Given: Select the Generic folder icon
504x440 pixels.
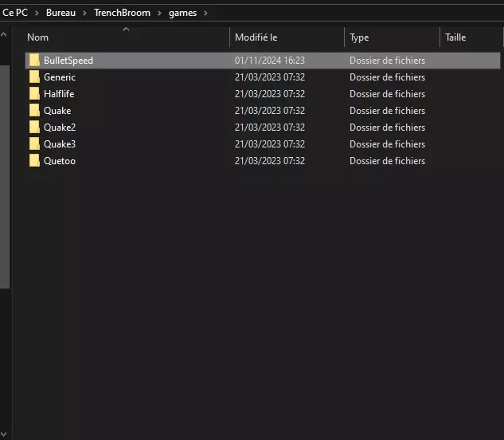Looking at the screenshot, I should tap(34, 77).
